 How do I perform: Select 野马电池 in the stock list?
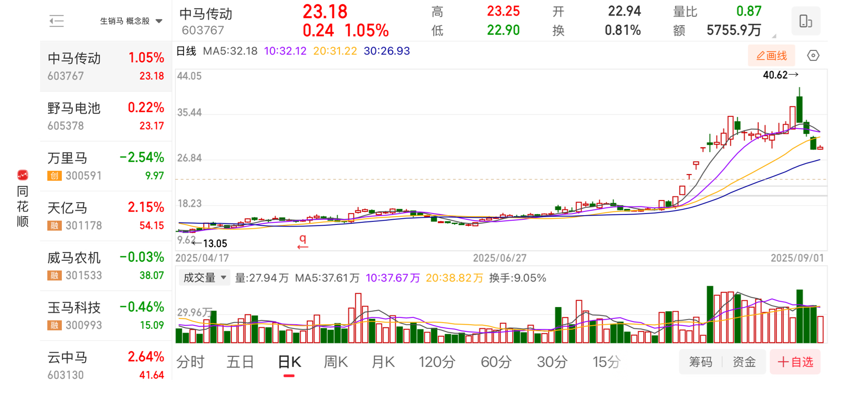click(106, 116)
